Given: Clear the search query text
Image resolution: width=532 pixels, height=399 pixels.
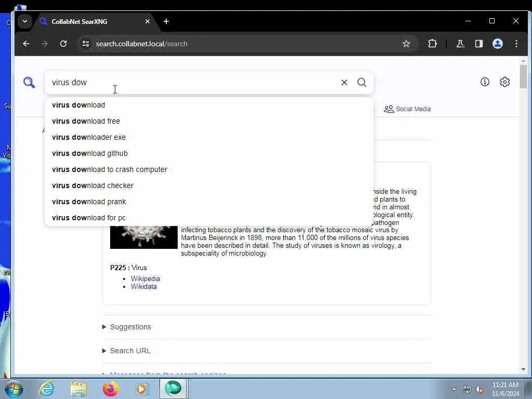Looking at the screenshot, I should click(x=344, y=83).
